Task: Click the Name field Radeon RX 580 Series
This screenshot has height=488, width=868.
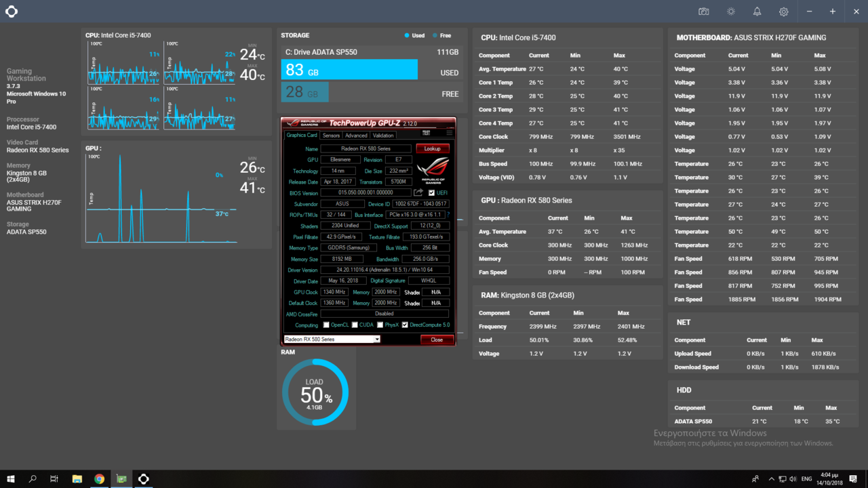Action: (x=366, y=148)
